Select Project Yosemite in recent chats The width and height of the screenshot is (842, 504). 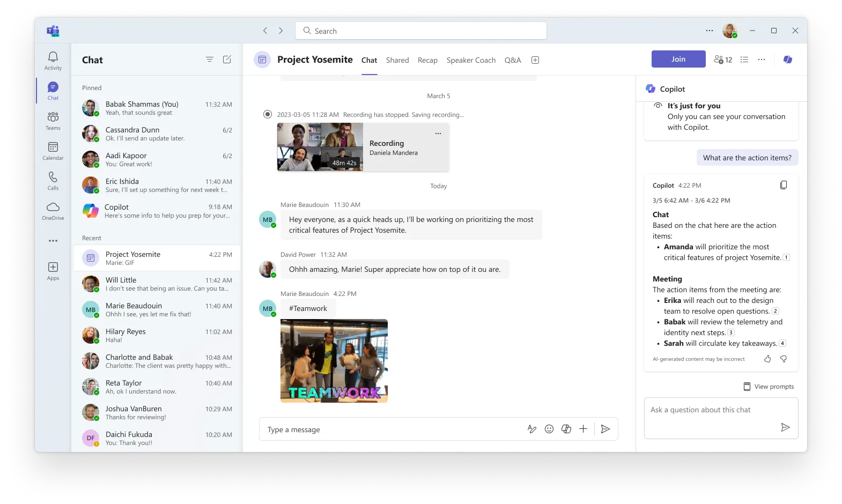[x=157, y=258]
